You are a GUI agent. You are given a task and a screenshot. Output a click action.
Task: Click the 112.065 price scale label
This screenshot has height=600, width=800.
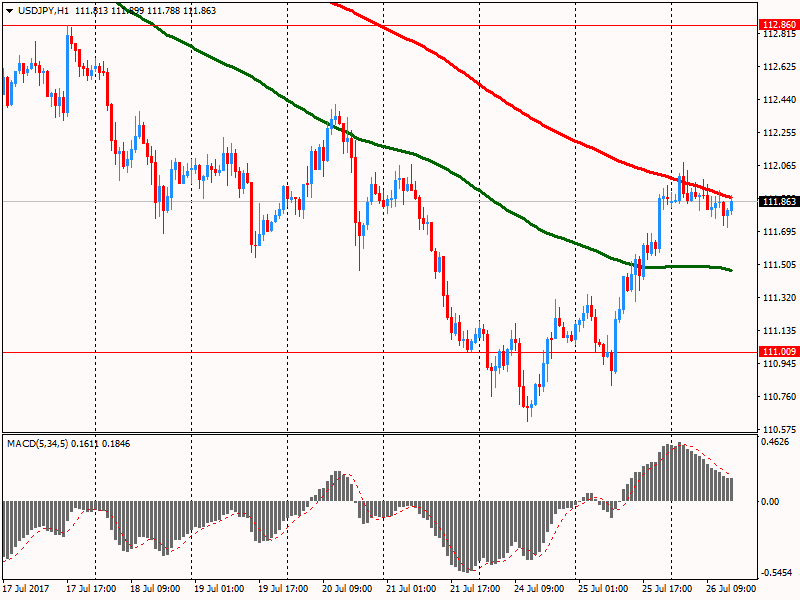tap(779, 166)
